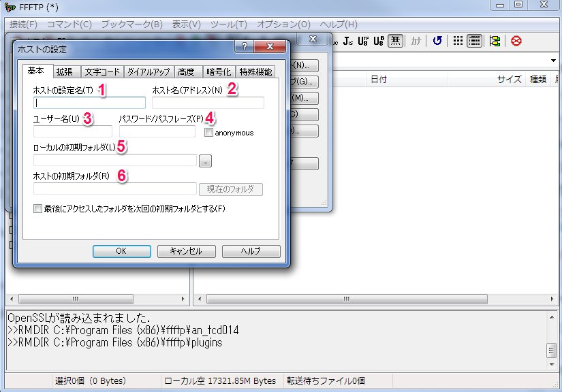
Task: Open the 表示(V) menu
Action: tap(186, 24)
